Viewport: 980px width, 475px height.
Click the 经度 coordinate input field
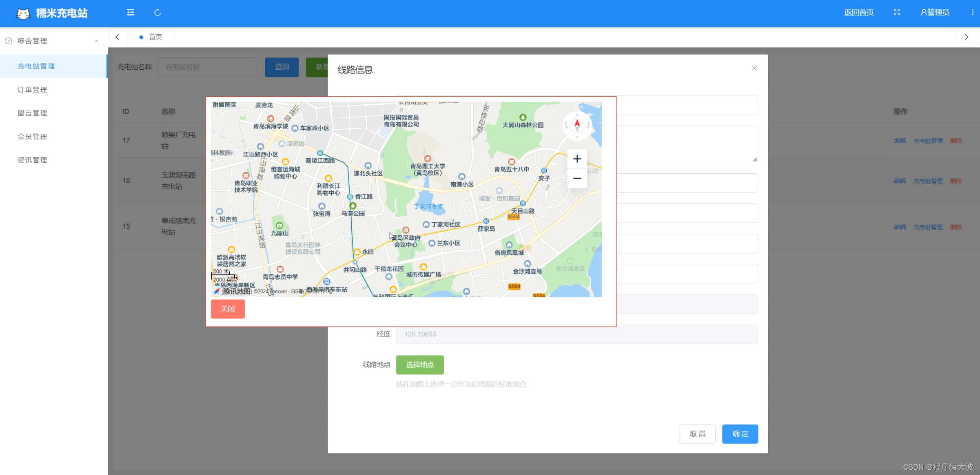tap(575, 334)
